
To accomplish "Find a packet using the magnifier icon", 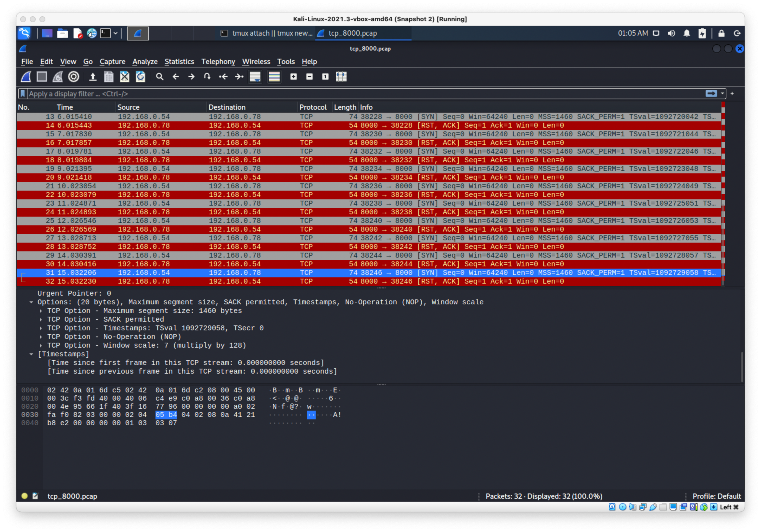I will tap(160, 77).
